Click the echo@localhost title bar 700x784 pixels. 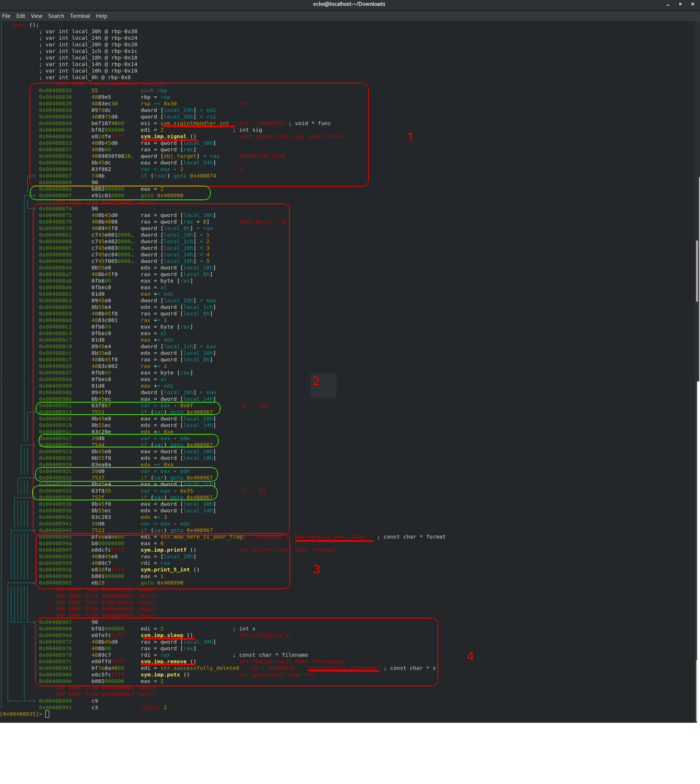[x=349, y=4]
